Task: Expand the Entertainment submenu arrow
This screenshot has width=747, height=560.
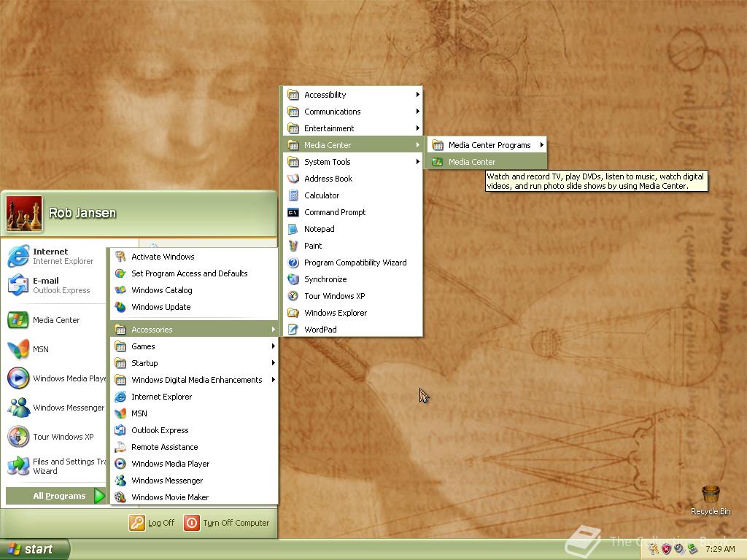Action: (417, 128)
